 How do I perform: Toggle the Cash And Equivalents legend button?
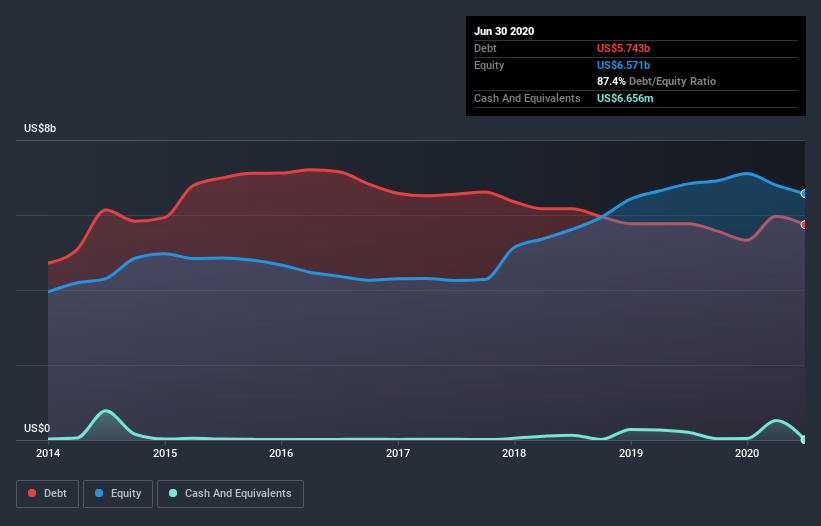230,494
